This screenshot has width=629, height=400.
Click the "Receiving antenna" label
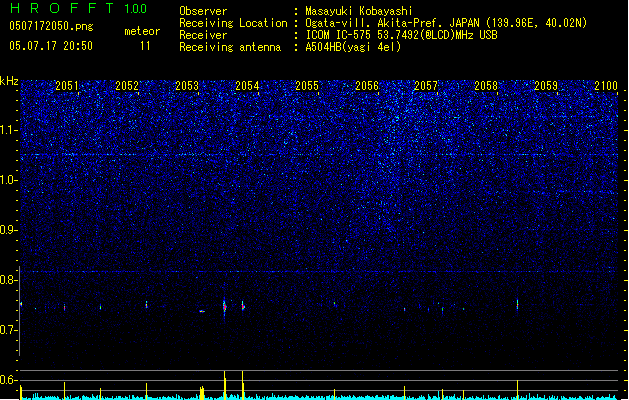230,47
